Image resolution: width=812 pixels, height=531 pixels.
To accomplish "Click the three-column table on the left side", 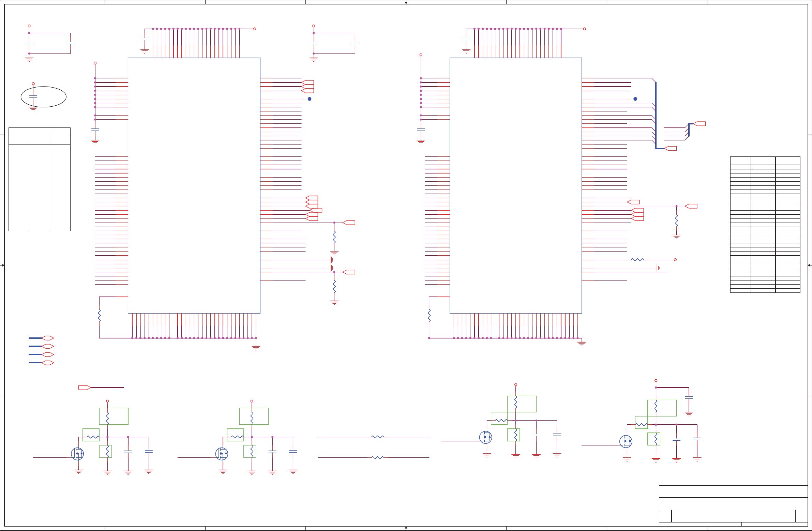I will pyautogui.click(x=39, y=179).
